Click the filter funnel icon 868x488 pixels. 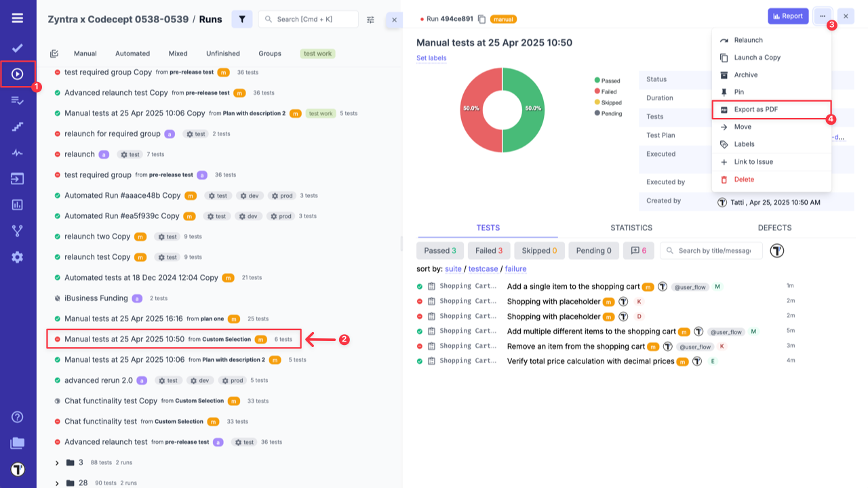tap(242, 19)
